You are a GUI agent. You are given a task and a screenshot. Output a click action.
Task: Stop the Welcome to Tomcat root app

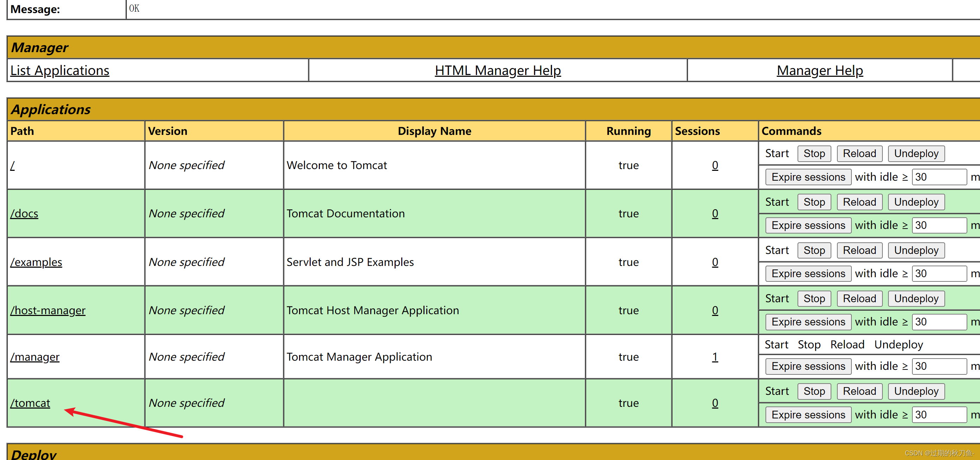[x=814, y=154]
